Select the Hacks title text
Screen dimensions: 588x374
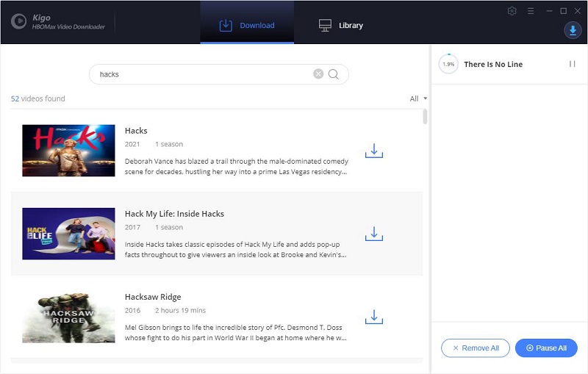pyautogui.click(x=136, y=130)
